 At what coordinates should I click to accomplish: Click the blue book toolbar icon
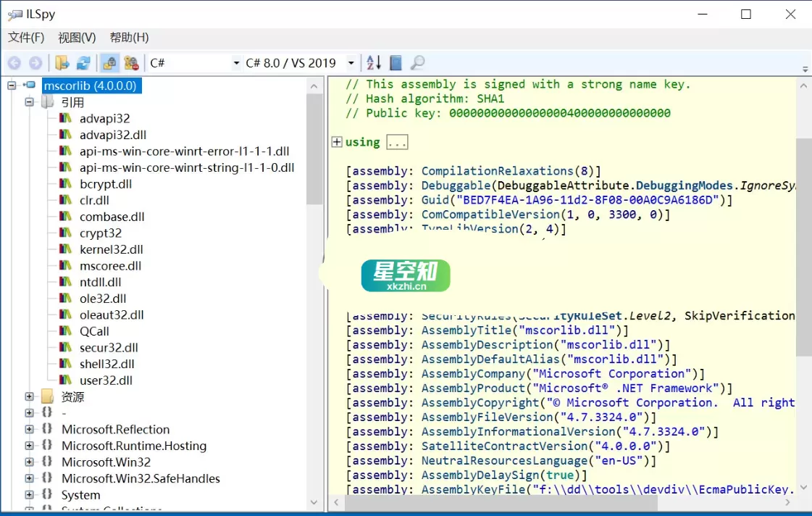tap(395, 62)
